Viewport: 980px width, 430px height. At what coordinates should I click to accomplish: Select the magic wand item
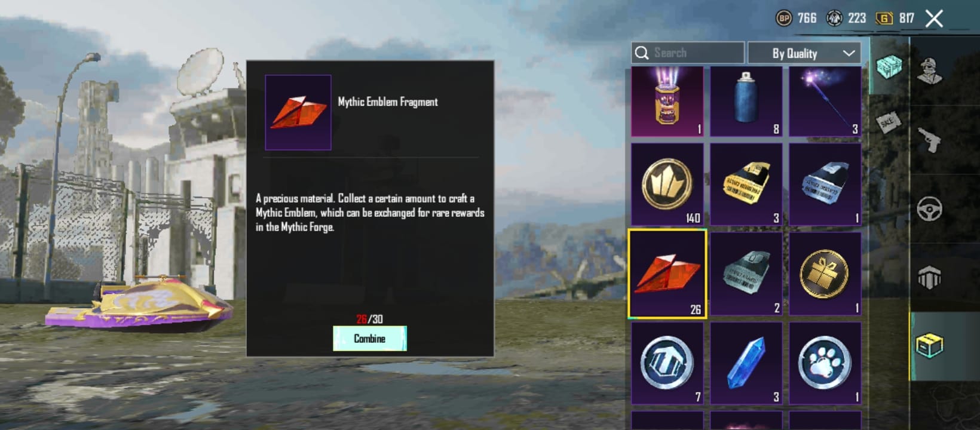click(825, 102)
